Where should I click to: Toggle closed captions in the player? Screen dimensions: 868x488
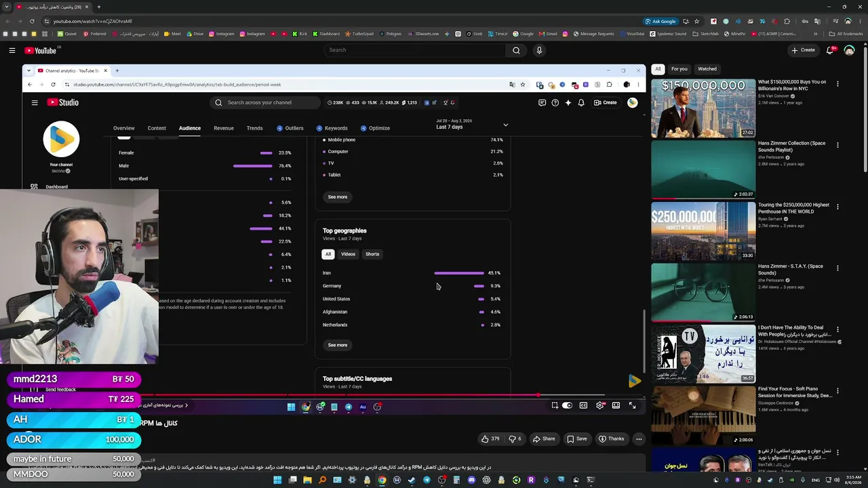tap(583, 405)
